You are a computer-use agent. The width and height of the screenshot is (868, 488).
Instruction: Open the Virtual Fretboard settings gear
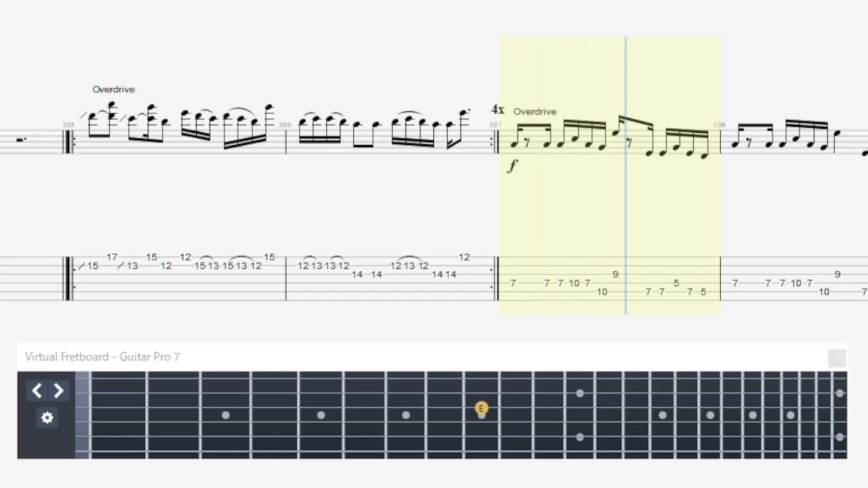[x=47, y=418]
